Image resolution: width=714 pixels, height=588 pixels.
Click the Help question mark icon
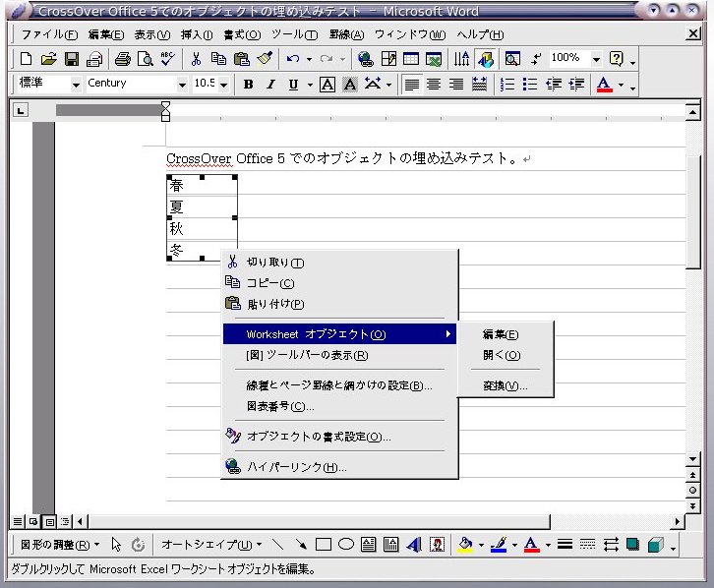[x=616, y=59]
